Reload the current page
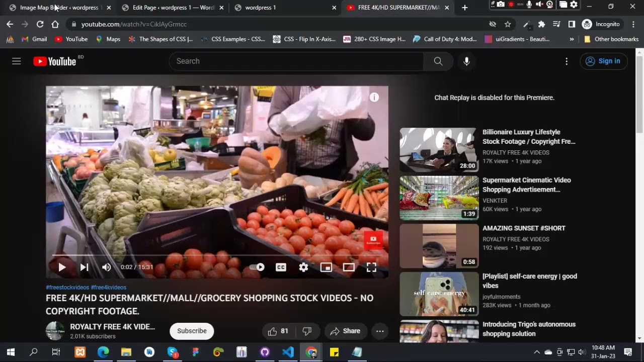The height and width of the screenshot is (362, 644). click(40, 24)
